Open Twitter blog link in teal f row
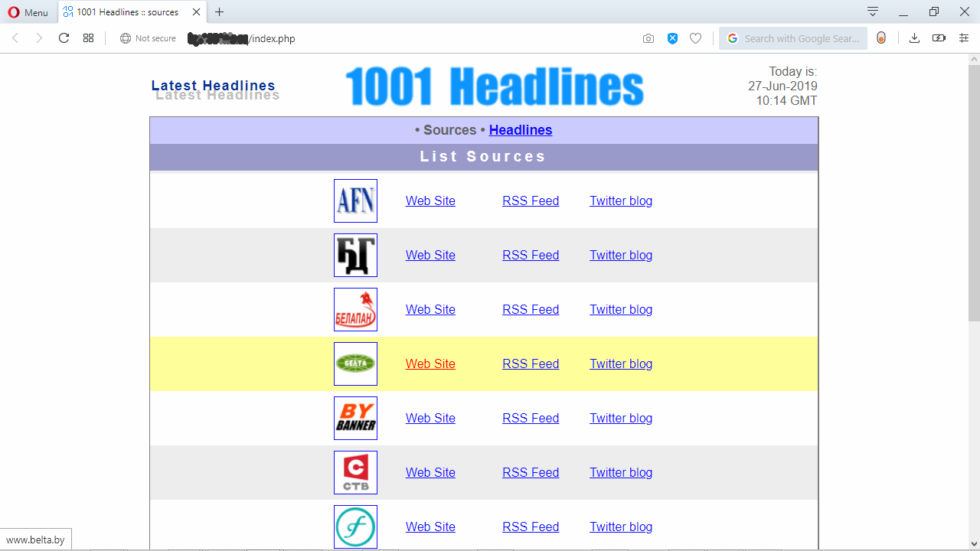980x551 pixels. (x=621, y=527)
